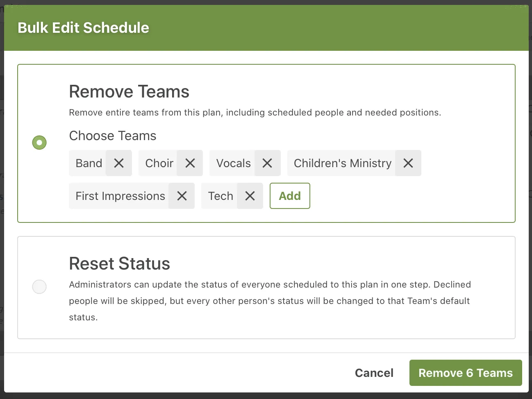Select the Vocals team chip

click(x=233, y=163)
